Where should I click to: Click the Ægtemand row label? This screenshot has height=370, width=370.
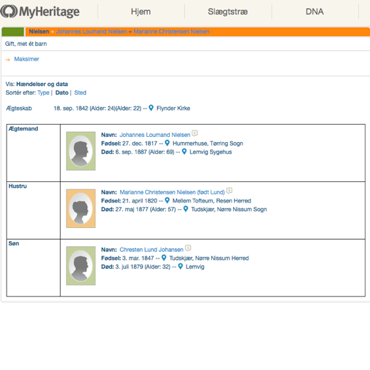23,129
